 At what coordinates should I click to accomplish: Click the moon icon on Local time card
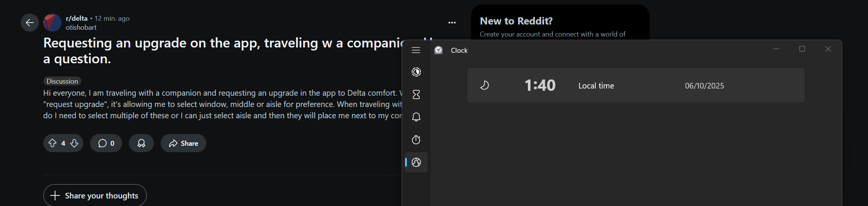(x=485, y=85)
